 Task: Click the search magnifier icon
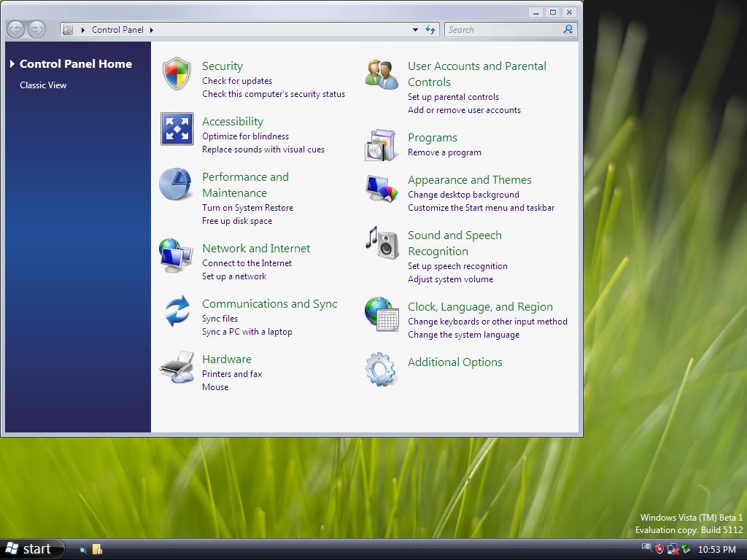click(568, 29)
